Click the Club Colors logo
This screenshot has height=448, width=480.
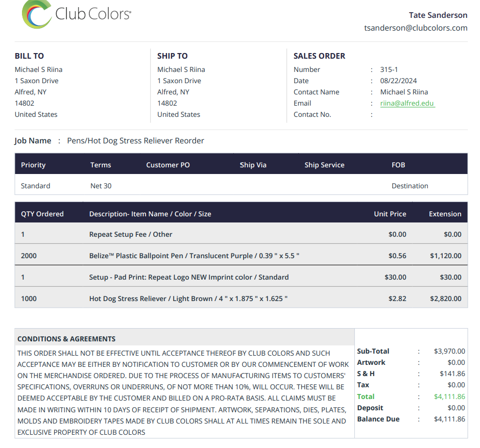tap(77, 14)
